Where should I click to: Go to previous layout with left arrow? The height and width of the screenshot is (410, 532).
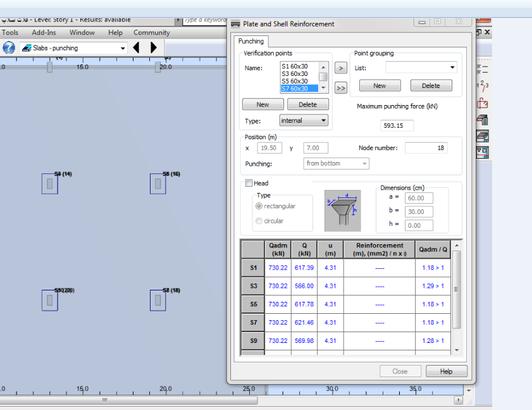pyautogui.click(x=137, y=47)
